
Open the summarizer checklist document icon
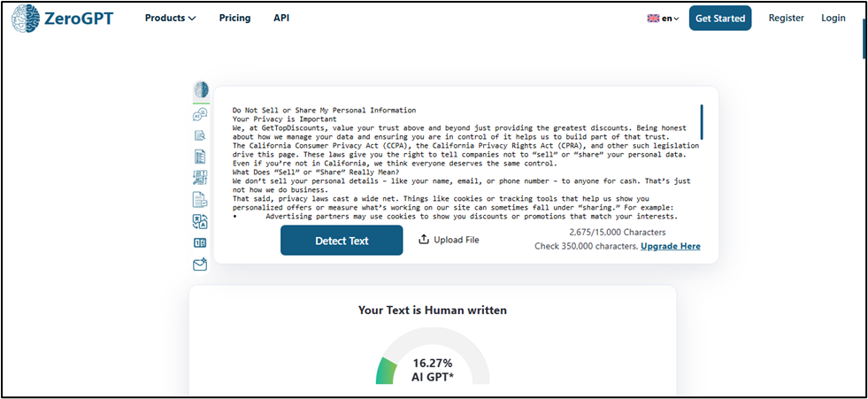[x=200, y=157]
